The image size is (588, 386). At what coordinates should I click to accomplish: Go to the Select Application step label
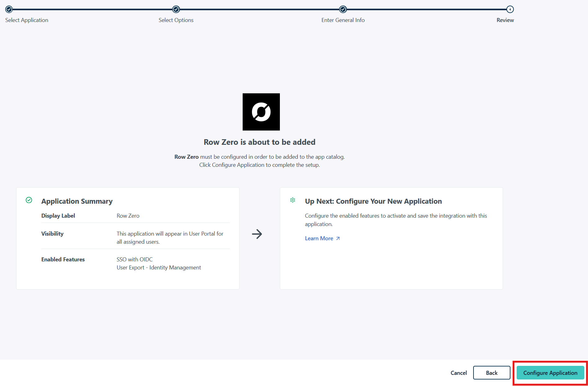click(x=27, y=20)
